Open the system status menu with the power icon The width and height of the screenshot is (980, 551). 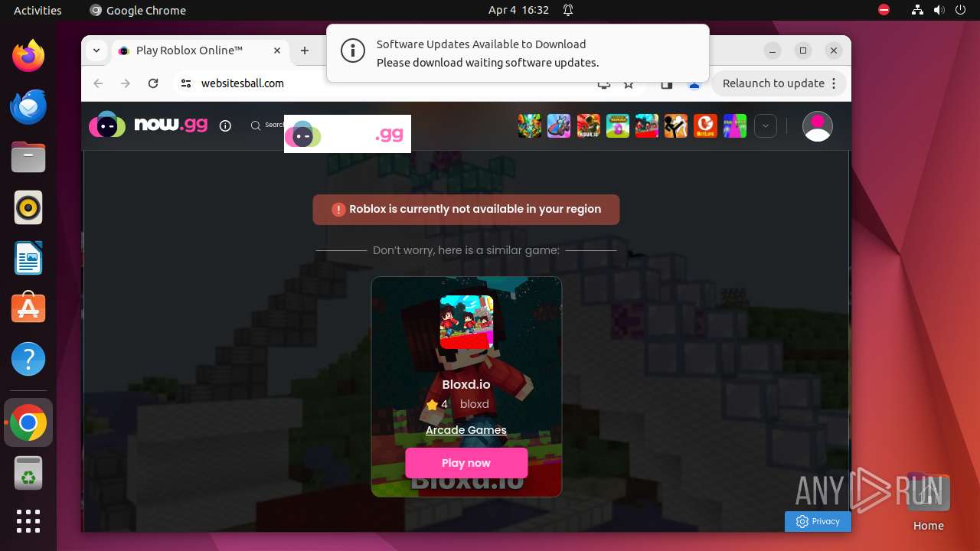point(962,10)
